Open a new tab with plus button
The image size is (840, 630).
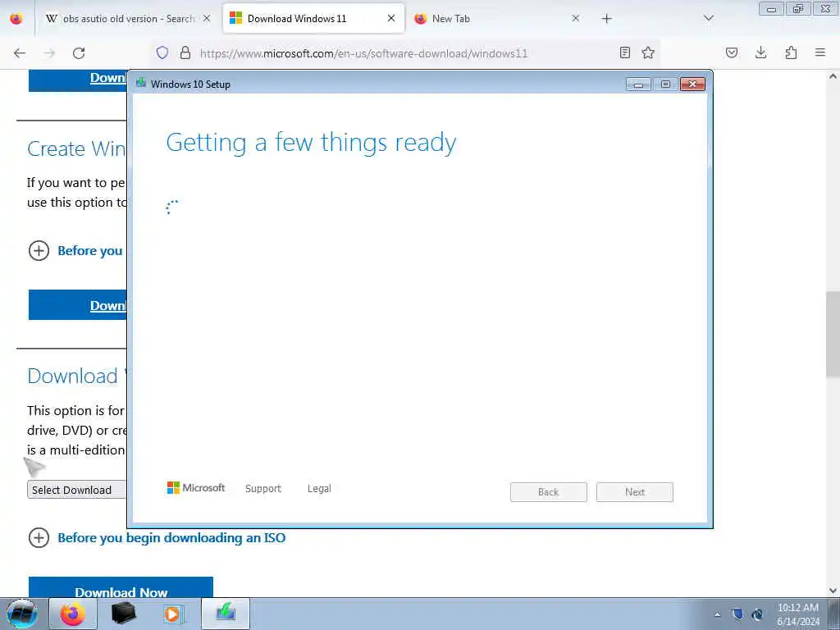[x=606, y=19]
